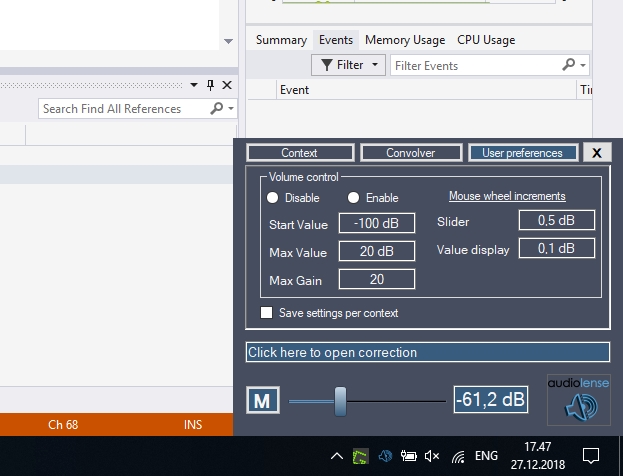Expand the Find All References search dropdown arrow
Image resolution: width=623 pixels, height=476 pixels.
(x=232, y=108)
